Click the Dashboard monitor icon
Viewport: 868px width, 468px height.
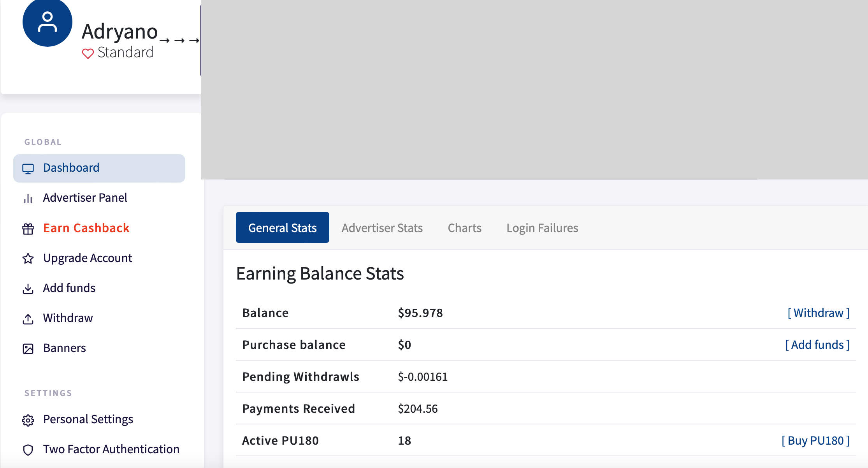[28, 168]
